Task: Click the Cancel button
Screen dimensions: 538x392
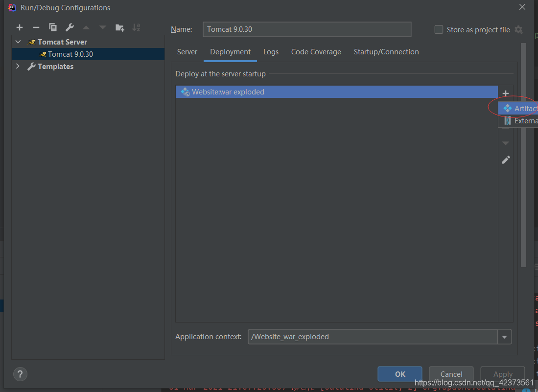Action: tap(451, 374)
